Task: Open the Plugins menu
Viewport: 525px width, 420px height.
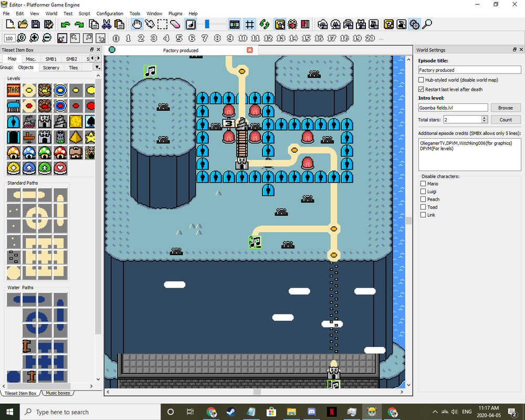Action: [175, 14]
